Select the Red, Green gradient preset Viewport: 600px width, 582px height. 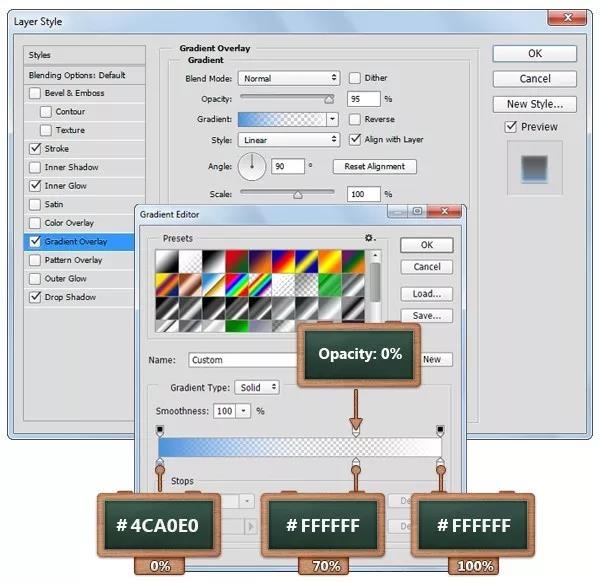coord(237,261)
